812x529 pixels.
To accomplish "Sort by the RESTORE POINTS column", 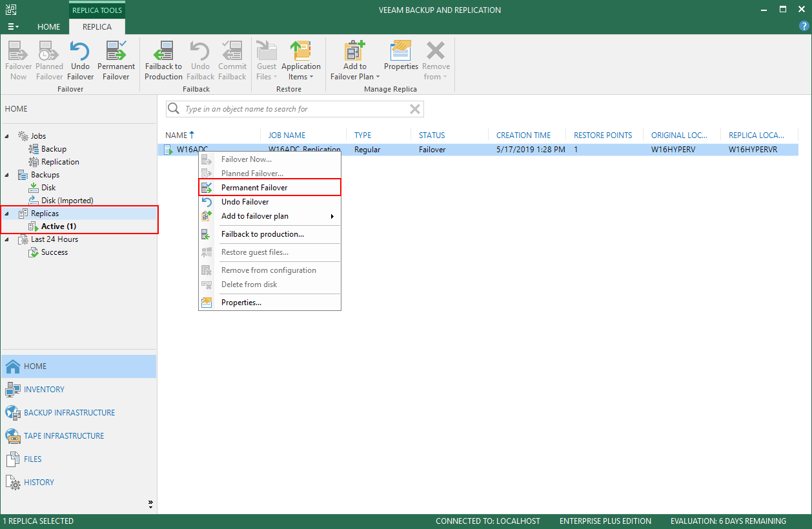I will click(x=603, y=135).
